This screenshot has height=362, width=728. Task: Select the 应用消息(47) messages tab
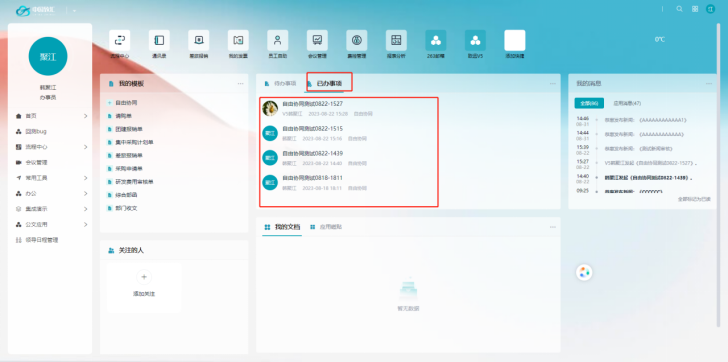coord(627,103)
